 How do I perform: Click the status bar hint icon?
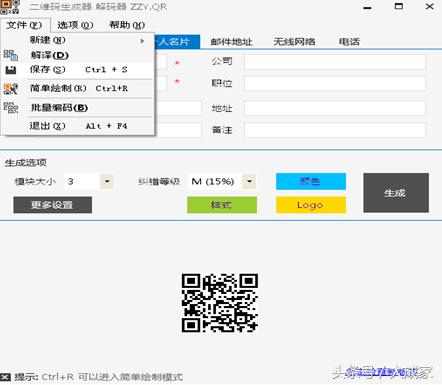coord(5,377)
